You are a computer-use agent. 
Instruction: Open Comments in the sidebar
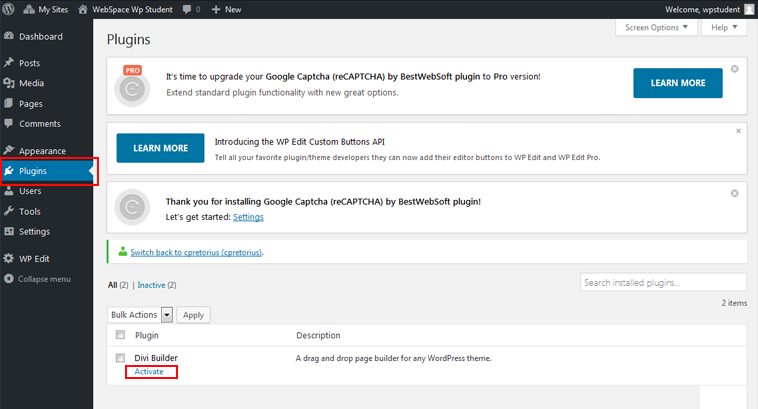coord(40,124)
